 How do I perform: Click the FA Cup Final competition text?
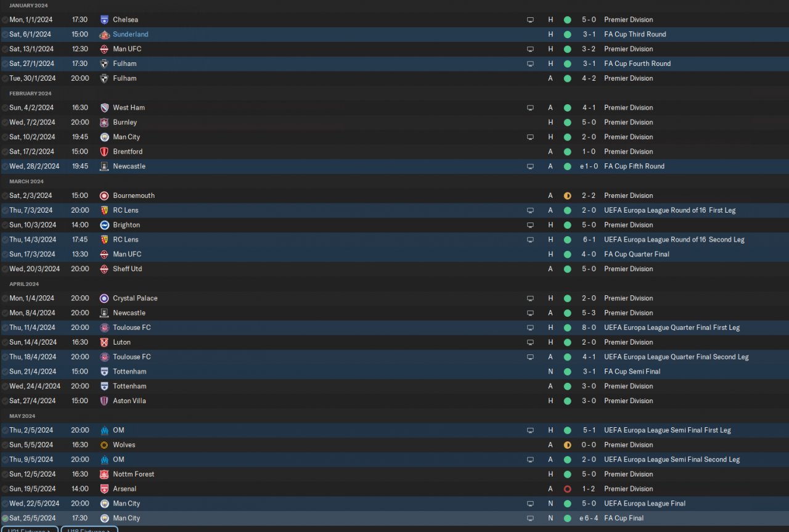click(x=624, y=518)
